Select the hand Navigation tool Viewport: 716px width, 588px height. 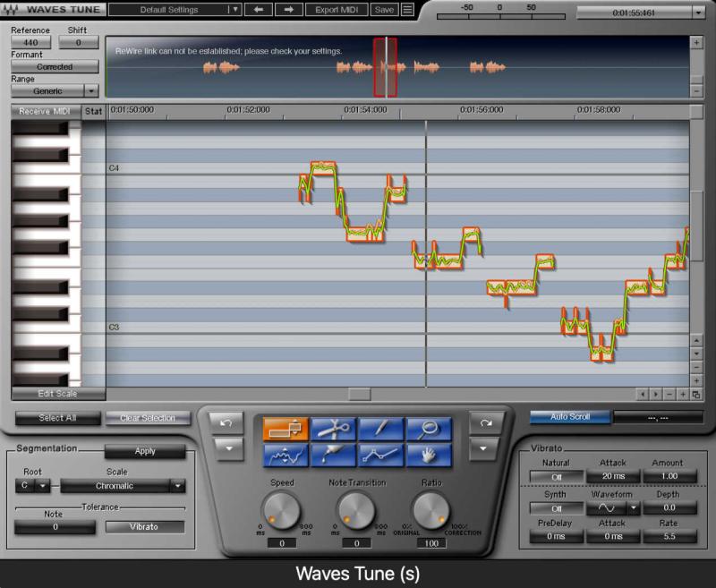pos(429,456)
